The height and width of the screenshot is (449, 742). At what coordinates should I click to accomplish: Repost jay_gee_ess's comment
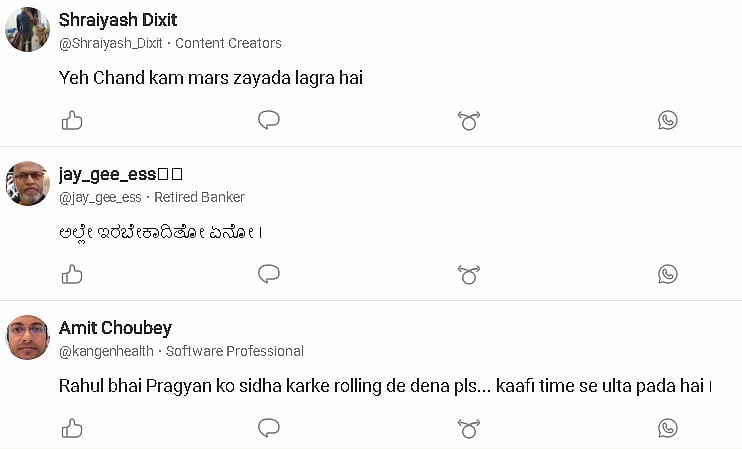[x=468, y=274]
